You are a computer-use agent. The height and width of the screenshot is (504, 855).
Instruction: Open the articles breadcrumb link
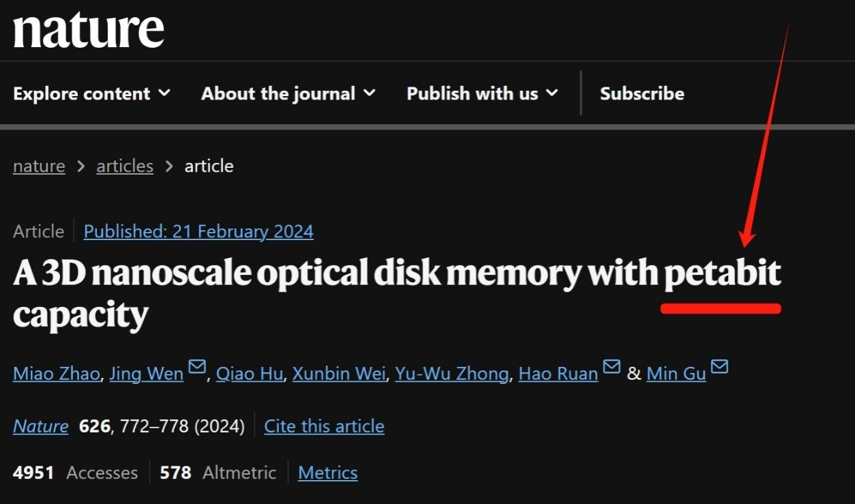(125, 166)
